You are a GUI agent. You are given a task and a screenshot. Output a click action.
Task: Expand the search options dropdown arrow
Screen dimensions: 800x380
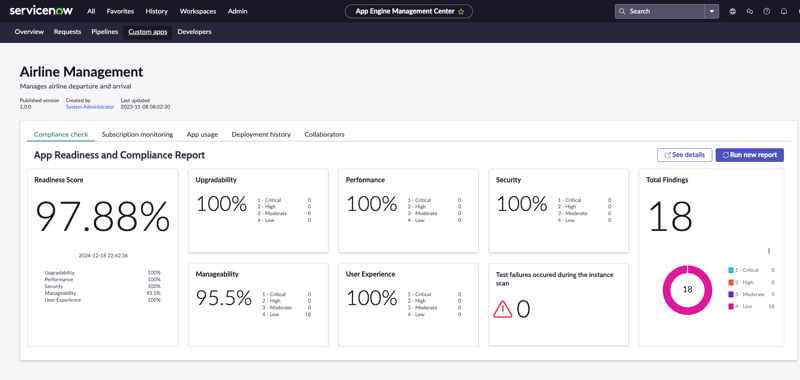coord(712,11)
